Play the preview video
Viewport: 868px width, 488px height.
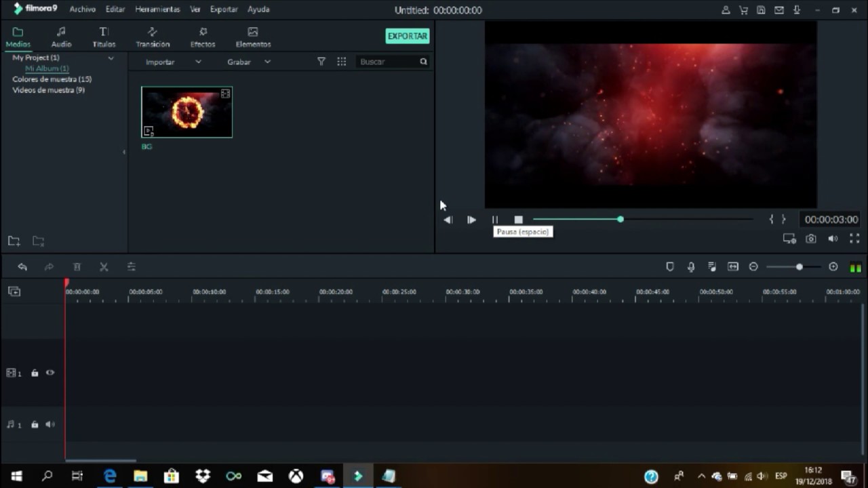(471, 220)
